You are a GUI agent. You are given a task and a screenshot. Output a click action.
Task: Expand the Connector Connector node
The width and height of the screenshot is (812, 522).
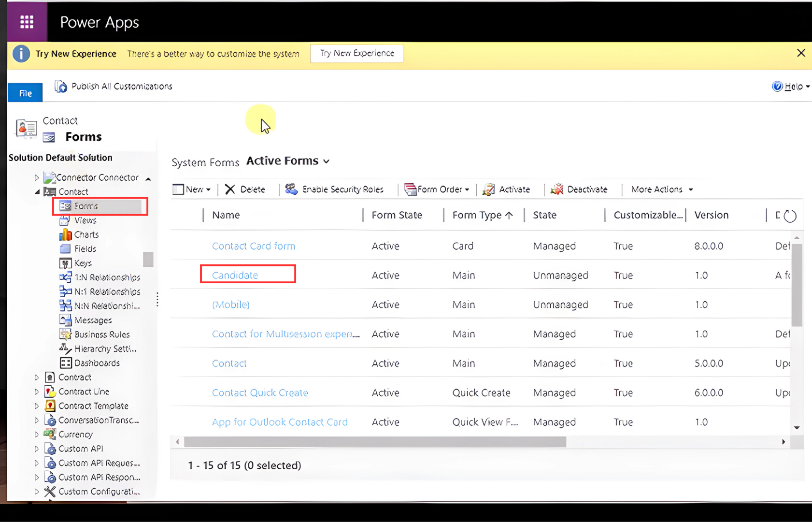(37, 178)
